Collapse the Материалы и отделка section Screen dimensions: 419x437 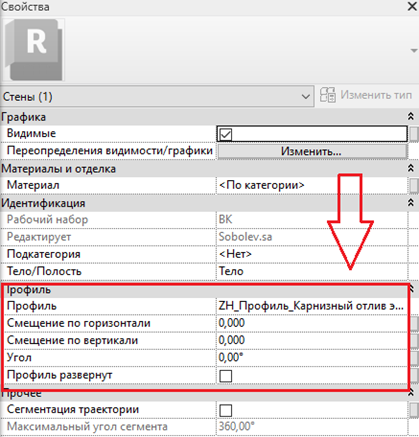(411, 168)
